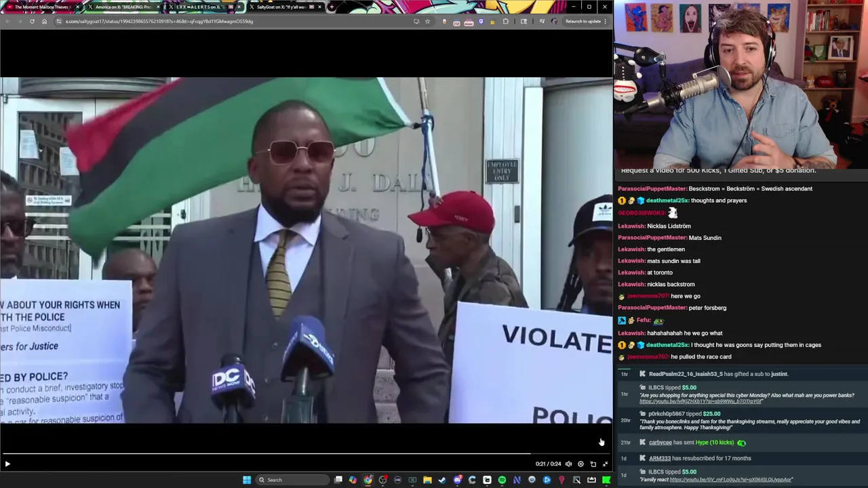Screen dimensions: 868x488
Task: Click chat username ParasocialPuppetMaster on Beckstrom message
Action: [x=652, y=188]
